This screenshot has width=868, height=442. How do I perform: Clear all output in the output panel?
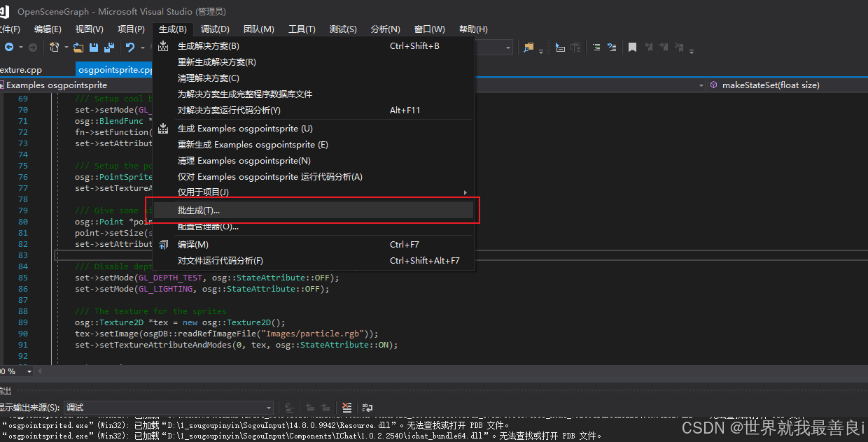[346, 408]
